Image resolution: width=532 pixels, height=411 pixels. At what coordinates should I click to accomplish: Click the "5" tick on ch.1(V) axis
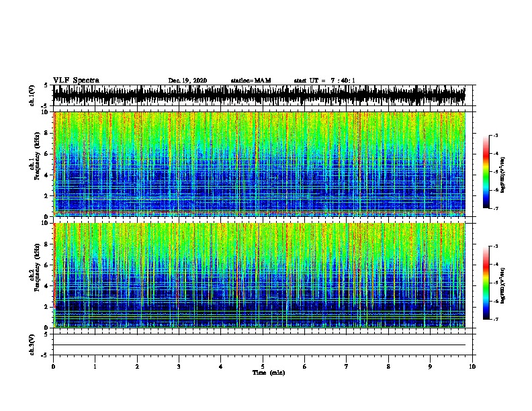[x=46, y=85]
